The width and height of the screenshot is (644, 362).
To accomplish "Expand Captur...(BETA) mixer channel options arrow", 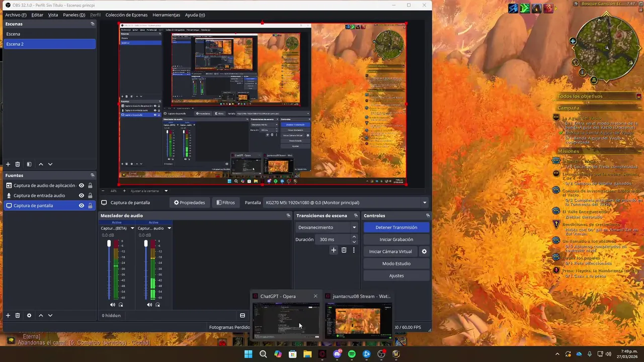I will point(132,228).
